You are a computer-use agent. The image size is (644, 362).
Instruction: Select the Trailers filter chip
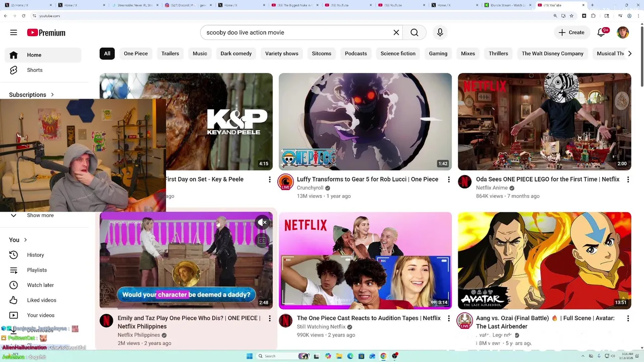point(170,54)
